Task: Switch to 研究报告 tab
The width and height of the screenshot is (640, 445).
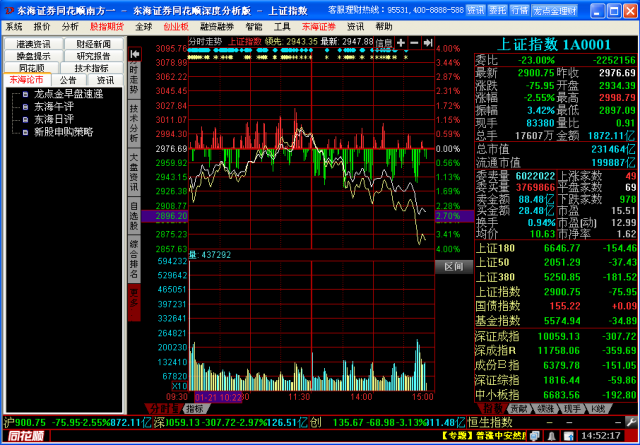Action: pos(93,56)
